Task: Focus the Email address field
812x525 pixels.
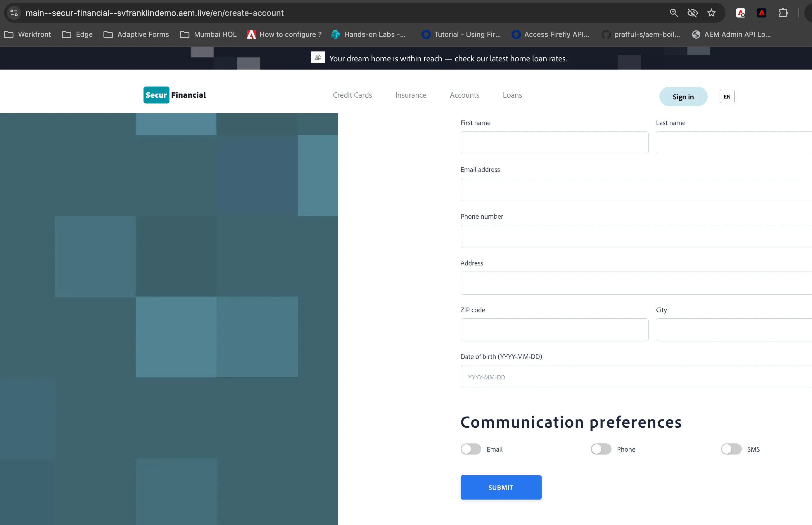Action: coord(636,189)
